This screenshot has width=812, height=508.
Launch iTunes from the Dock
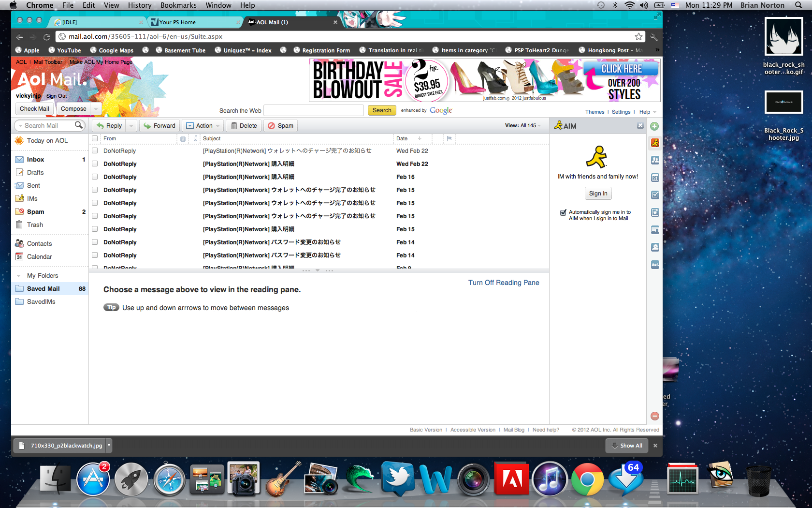click(x=550, y=479)
